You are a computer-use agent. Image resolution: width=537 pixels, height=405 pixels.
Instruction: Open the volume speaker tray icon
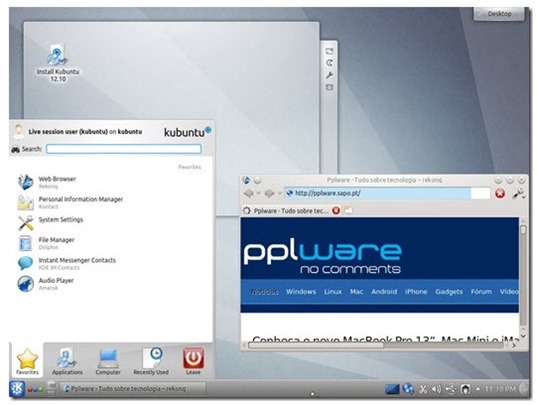tap(436, 389)
